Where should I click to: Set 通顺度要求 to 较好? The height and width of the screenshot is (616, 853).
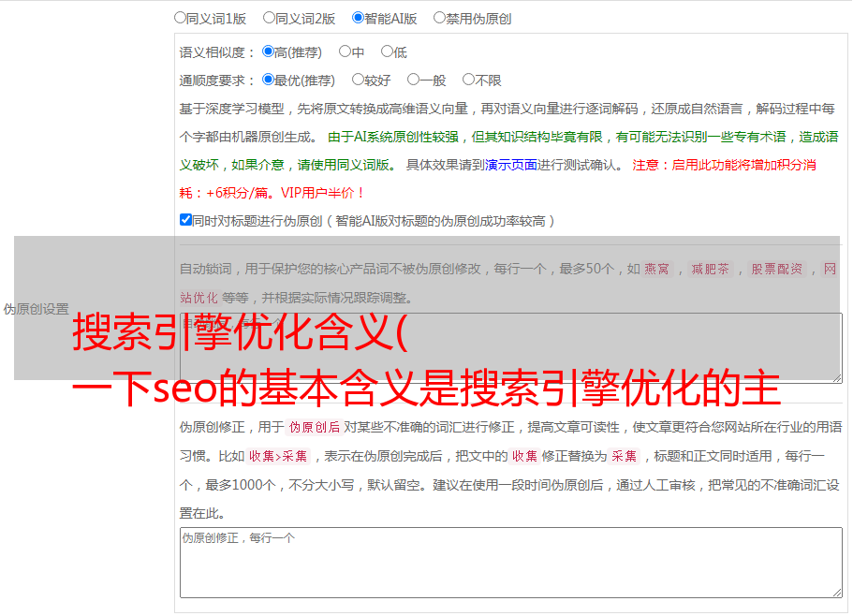click(x=358, y=80)
